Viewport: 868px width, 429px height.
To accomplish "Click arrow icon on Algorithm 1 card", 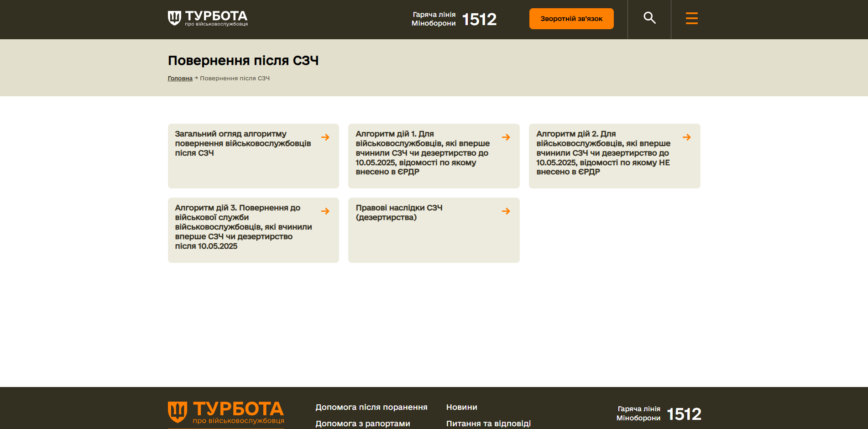I will [x=506, y=137].
